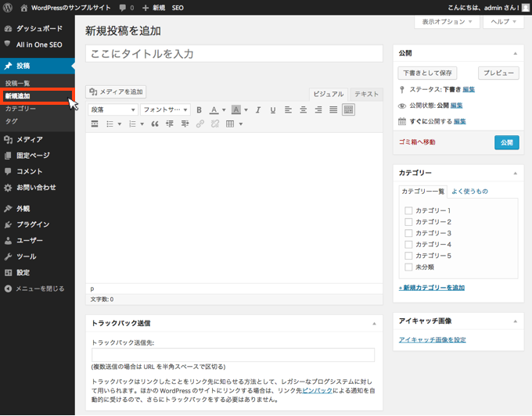Justify text in editor toolbar
The height and width of the screenshot is (416, 532).
pos(333,109)
